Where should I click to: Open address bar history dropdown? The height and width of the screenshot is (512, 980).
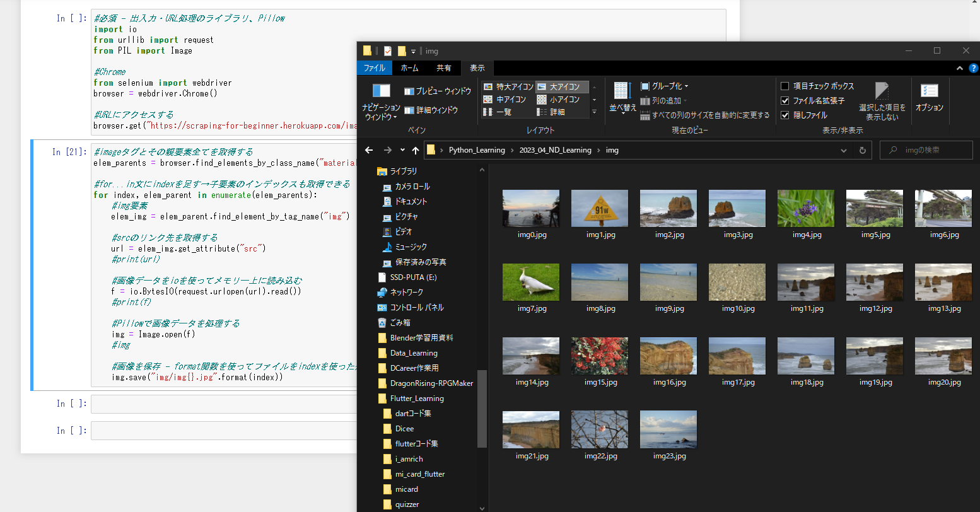(844, 150)
